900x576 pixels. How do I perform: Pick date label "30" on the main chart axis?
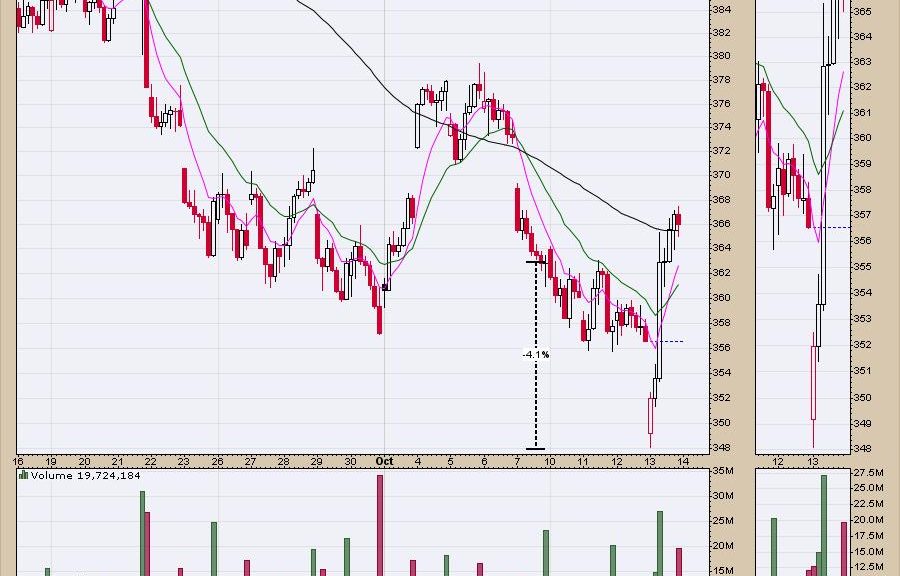click(x=350, y=461)
